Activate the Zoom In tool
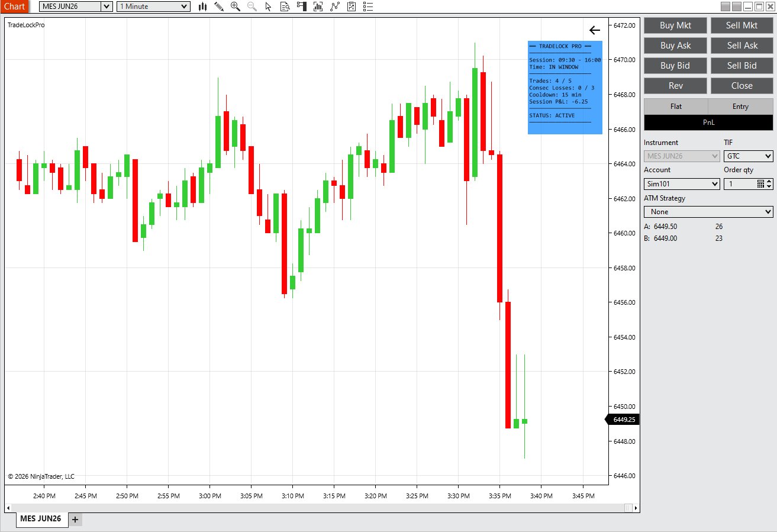This screenshot has width=777, height=532. click(x=234, y=7)
